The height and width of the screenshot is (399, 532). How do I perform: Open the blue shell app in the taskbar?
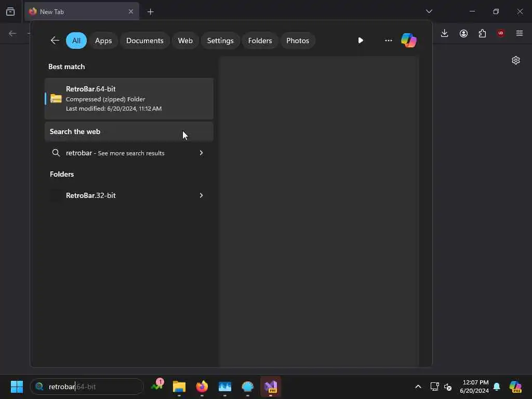click(248, 387)
